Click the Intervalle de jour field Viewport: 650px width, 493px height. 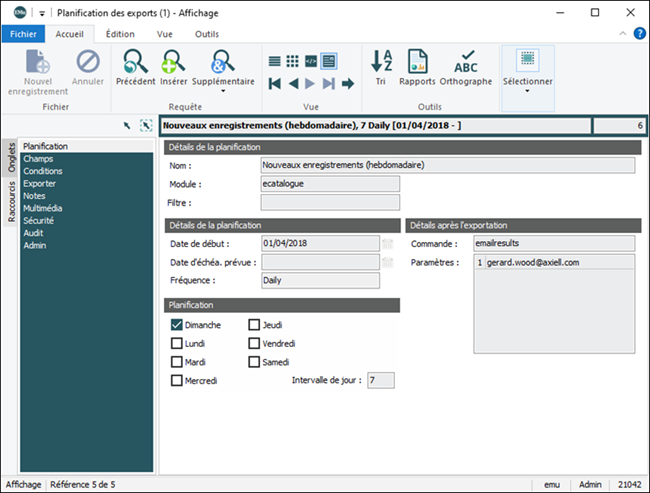tap(380, 380)
